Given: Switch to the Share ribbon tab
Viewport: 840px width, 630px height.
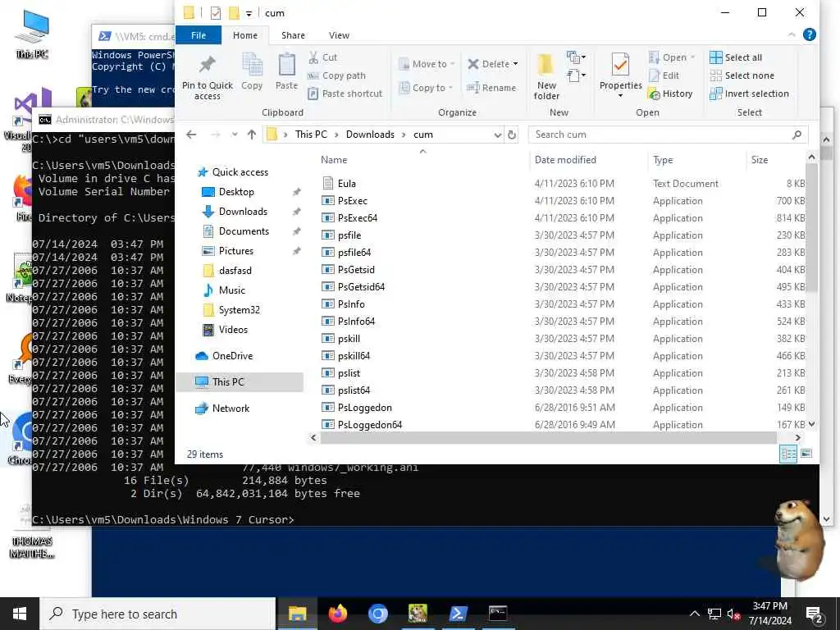Looking at the screenshot, I should [x=293, y=35].
